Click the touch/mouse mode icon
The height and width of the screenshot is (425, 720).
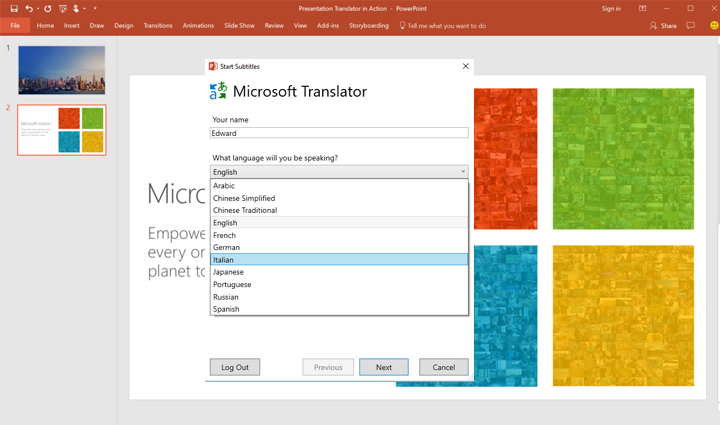pyautogui.click(x=76, y=9)
